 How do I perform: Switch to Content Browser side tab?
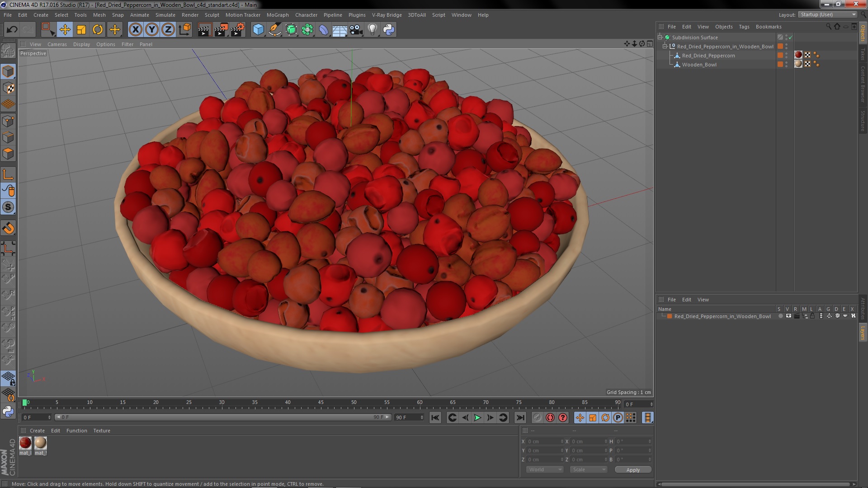pos(863,84)
